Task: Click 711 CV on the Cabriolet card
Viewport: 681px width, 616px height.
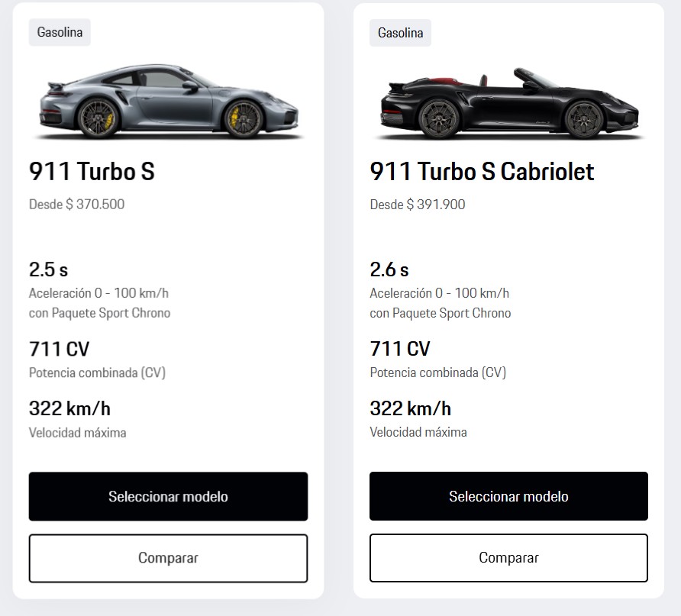Action: (x=399, y=349)
